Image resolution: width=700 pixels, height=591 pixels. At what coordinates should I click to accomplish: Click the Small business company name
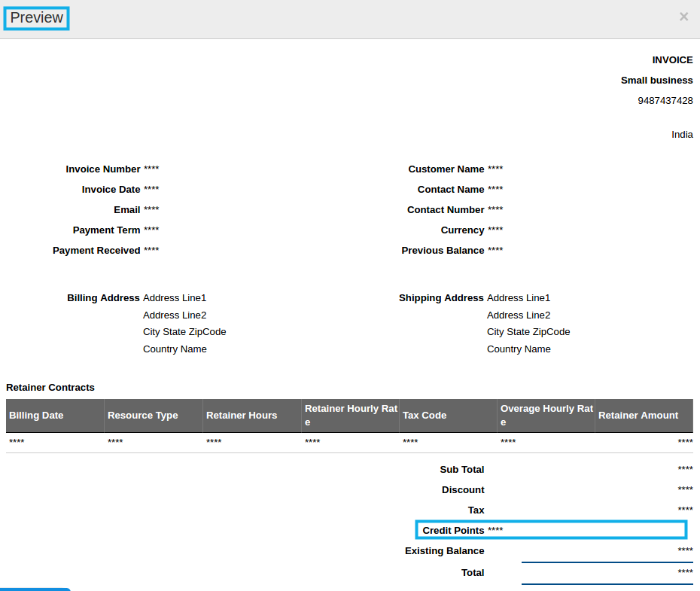coord(656,81)
